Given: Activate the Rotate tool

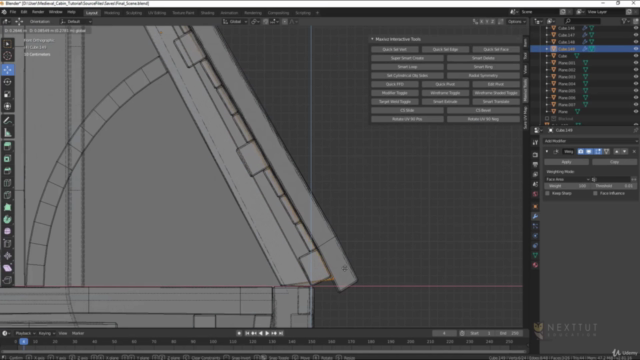Looking at the screenshot, I should click(7, 82).
